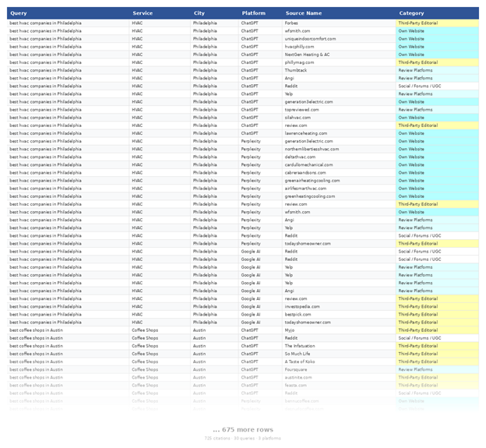Select the greenheatingcooling.com source cell

pyautogui.click(x=339, y=196)
